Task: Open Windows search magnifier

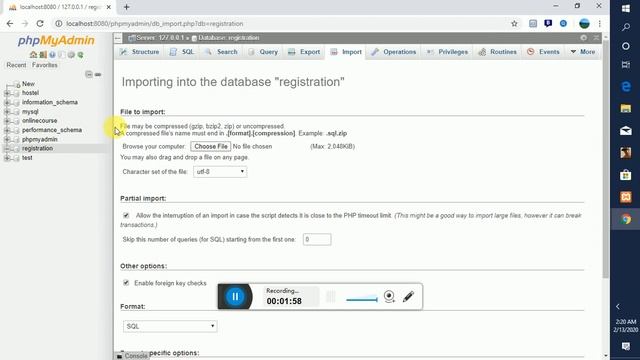Action: pyautogui.click(x=625, y=27)
